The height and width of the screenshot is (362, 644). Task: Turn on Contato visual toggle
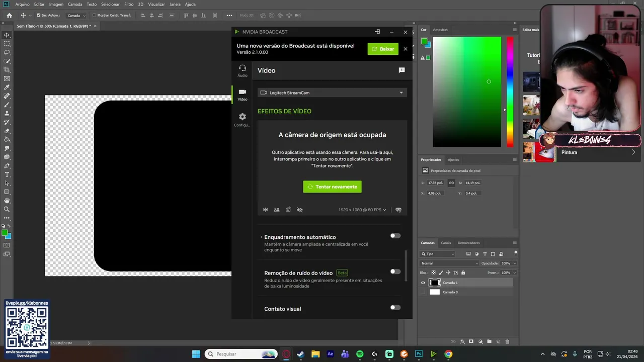tap(395, 308)
